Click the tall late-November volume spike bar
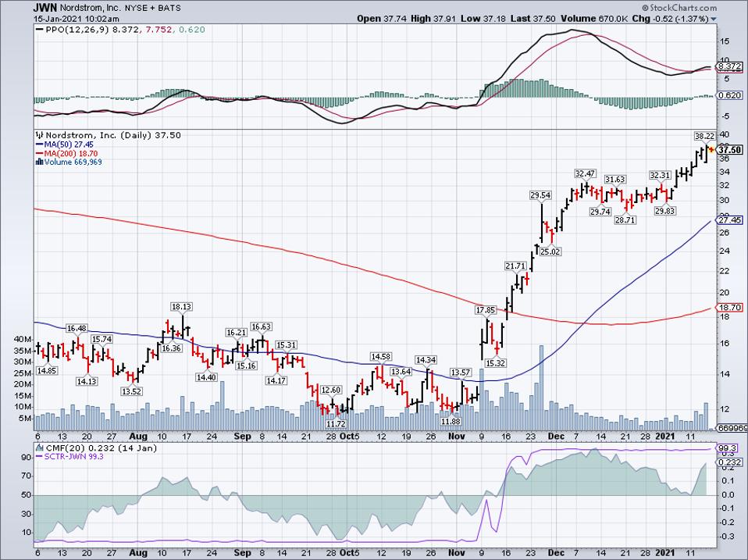 pyautogui.click(x=541, y=387)
